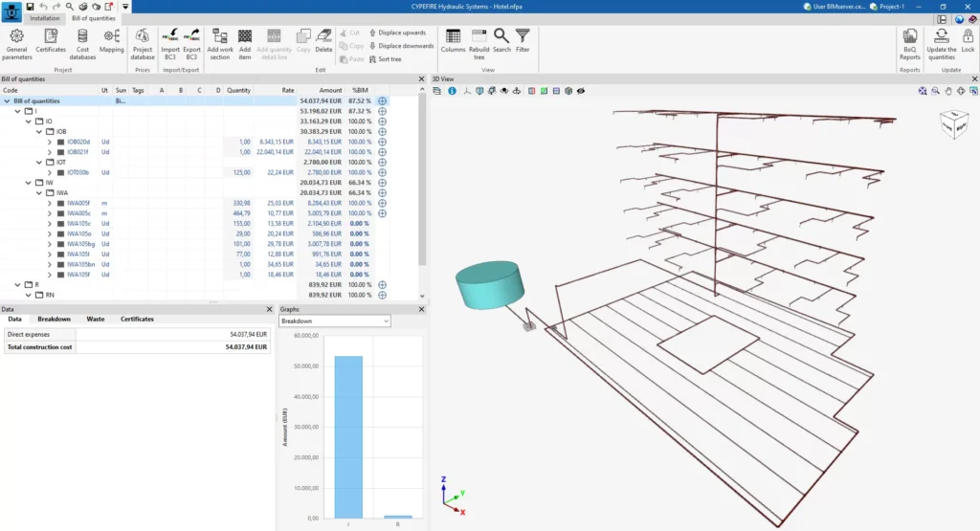Switch to the Installation tab
Image resolution: width=980 pixels, height=531 pixels.
pyautogui.click(x=45, y=19)
